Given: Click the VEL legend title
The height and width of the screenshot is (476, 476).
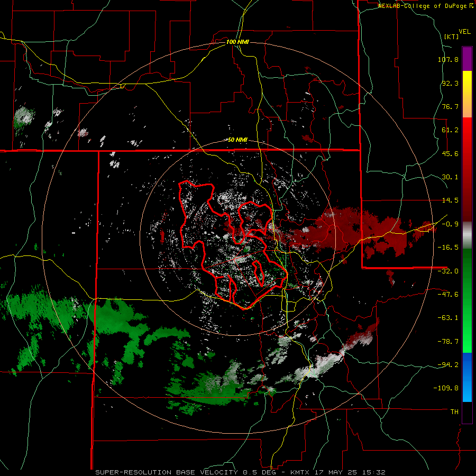Looking at the screenshot, I should [464, 32].
